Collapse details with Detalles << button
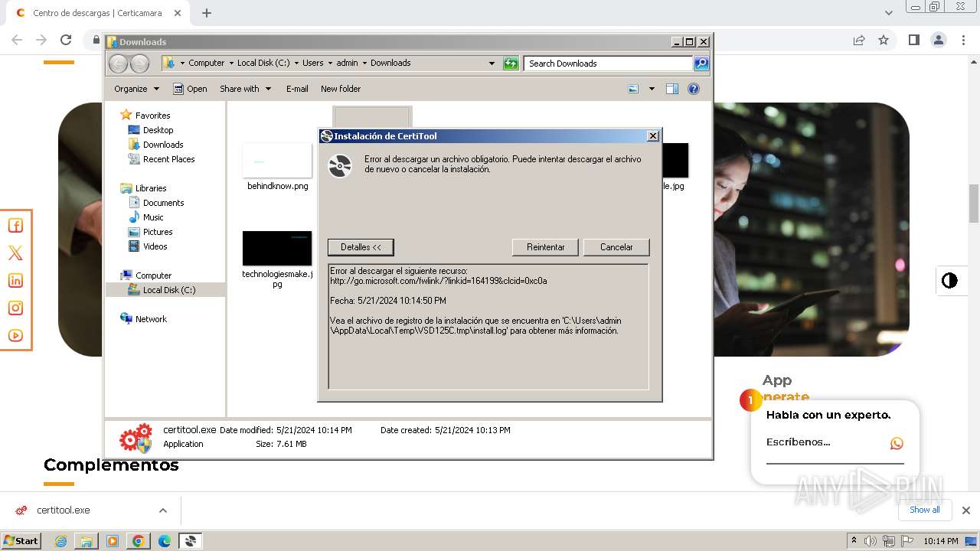 (361, 247)
